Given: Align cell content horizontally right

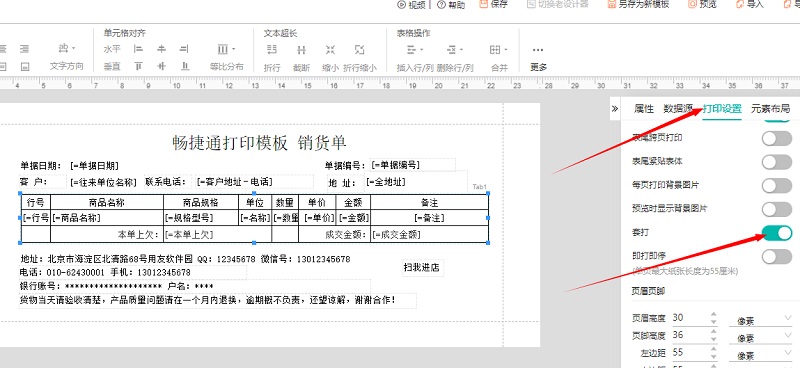Looking at the screenshot, I should 184,50.
